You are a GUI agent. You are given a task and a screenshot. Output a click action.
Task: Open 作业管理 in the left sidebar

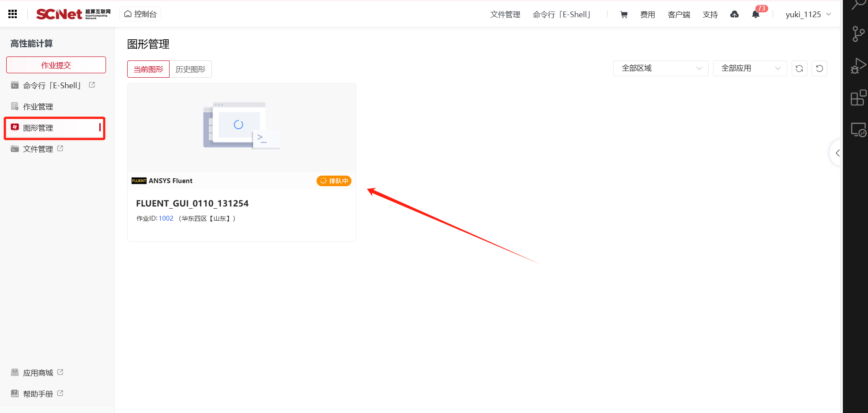tap(38, 107)
